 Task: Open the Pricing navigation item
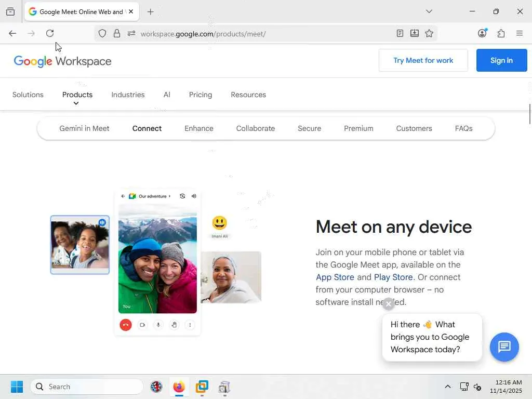tap(201, 95)
